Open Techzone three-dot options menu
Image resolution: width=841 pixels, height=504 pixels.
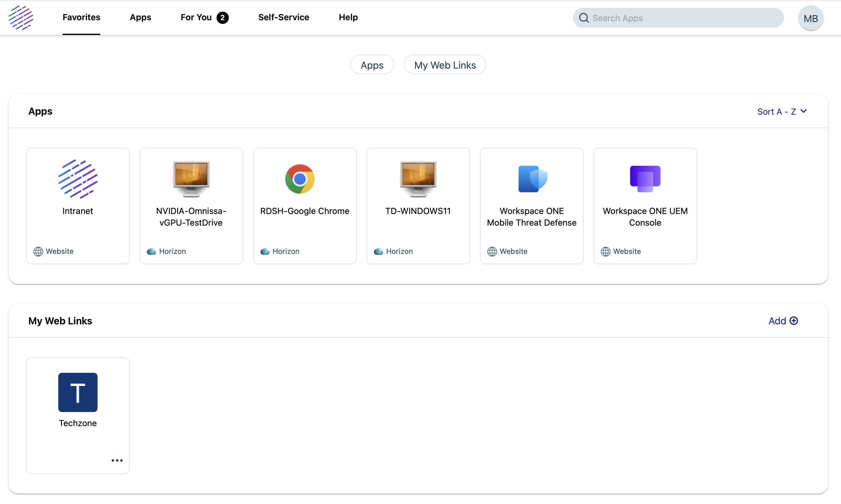click(x=117, y=460)
